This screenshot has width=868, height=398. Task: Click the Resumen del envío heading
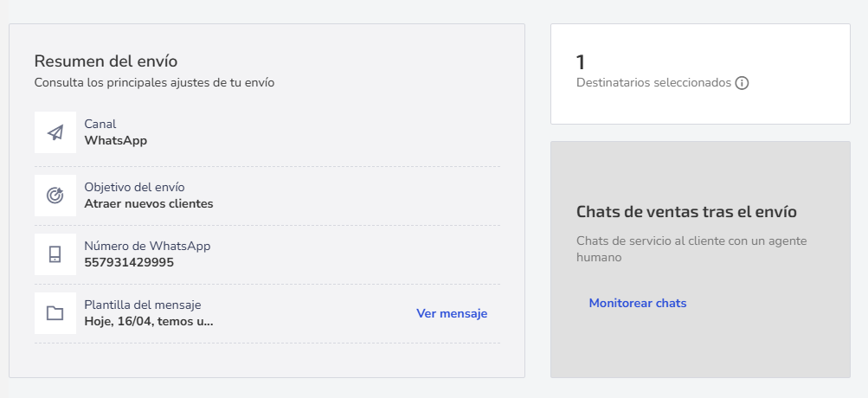106,61
